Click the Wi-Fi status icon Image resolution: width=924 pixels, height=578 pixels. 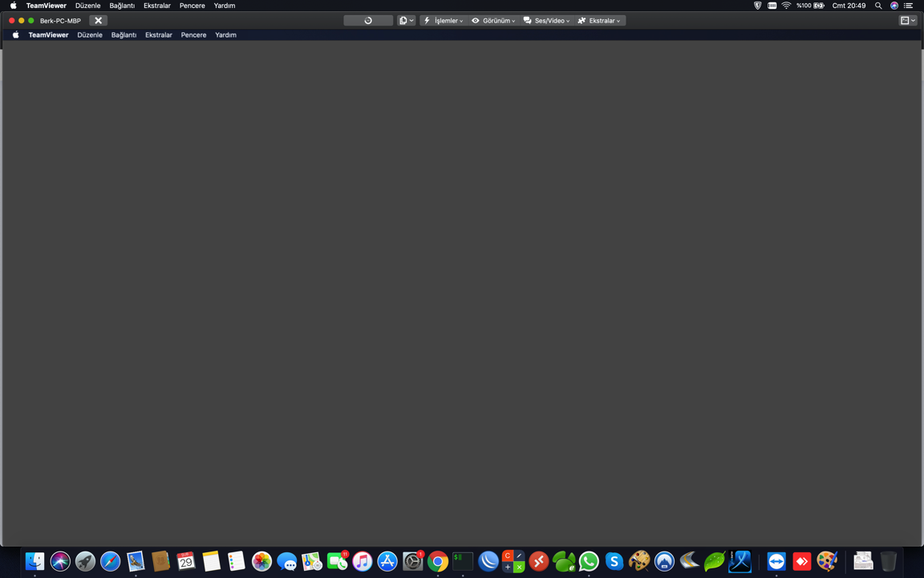tap(786, 6)
